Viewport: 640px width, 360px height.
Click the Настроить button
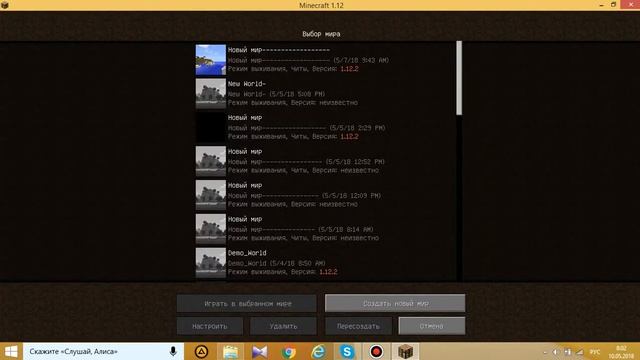click(x=210, y=326)
